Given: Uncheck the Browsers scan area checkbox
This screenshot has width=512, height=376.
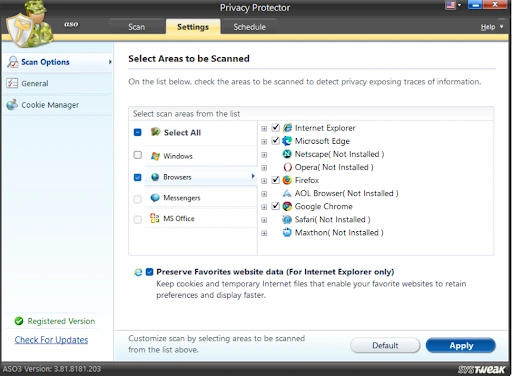Looking at the screenshot, I should coord(138,177).
